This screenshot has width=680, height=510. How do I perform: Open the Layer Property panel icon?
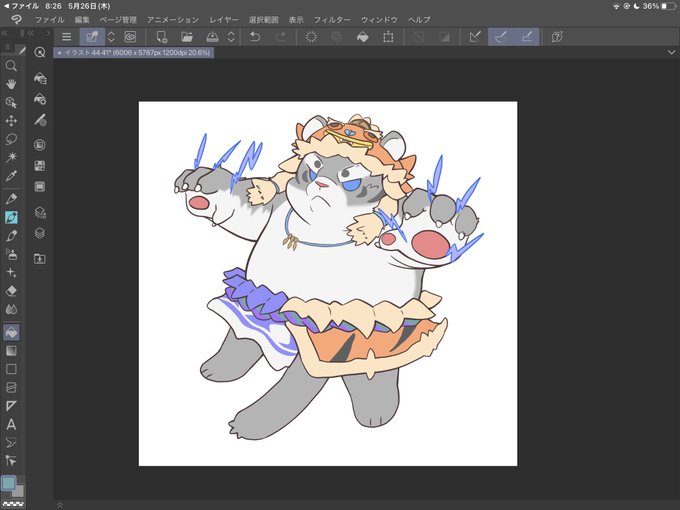point(39,212)
